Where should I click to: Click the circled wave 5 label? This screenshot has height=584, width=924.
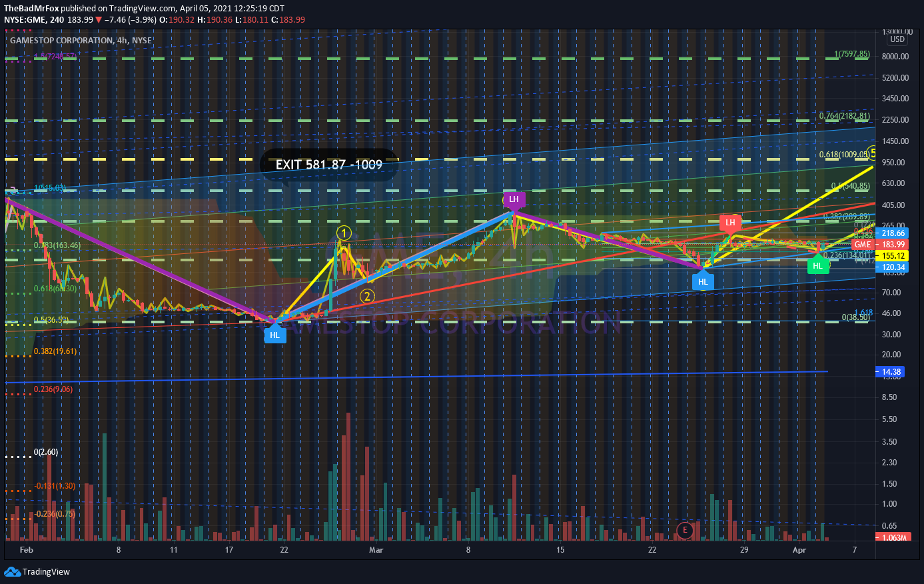[x=873, y=153]
